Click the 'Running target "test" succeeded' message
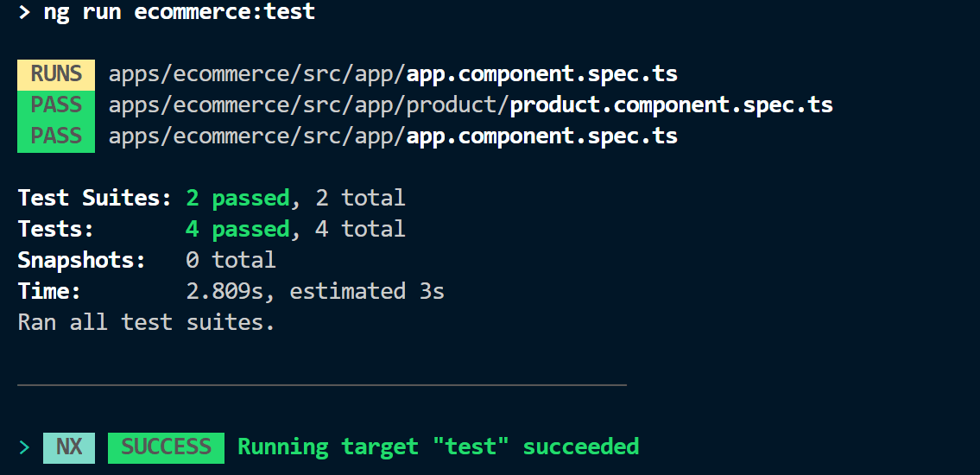The image size is (980, 475). [438, 447]
